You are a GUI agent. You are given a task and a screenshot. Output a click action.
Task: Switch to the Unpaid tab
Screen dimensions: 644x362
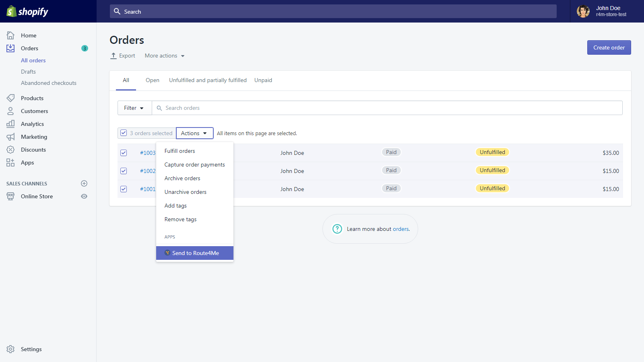263,80
